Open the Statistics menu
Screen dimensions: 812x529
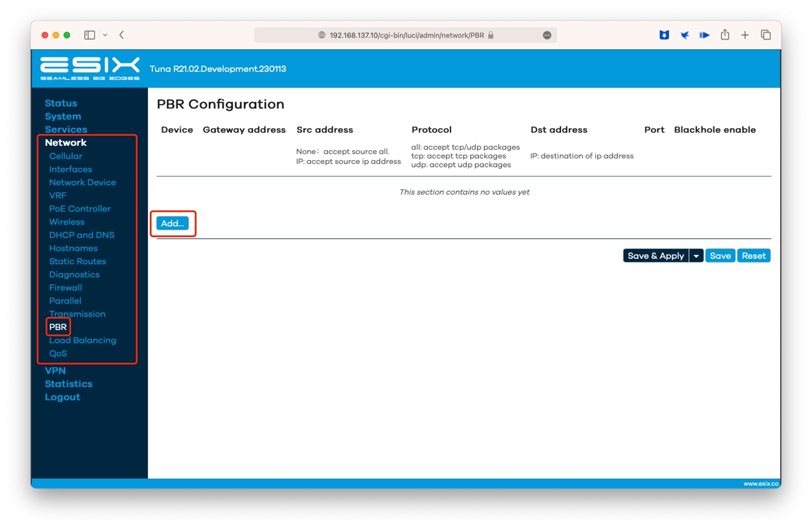(68, 384)
